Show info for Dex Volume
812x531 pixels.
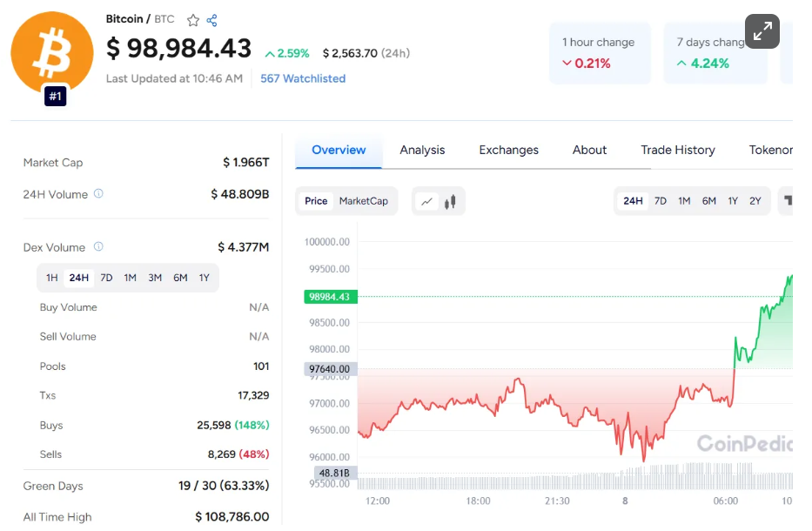click(x=98, y=246)
